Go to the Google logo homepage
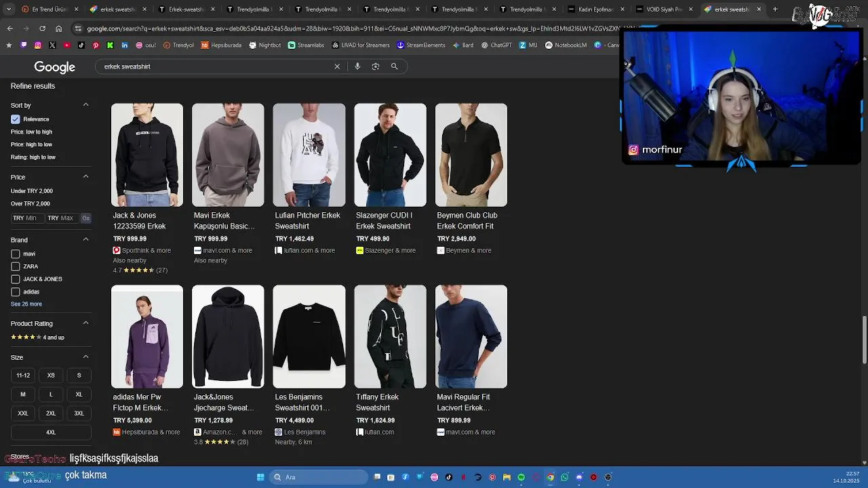Viewport: 868px width, 488px height. [55, 67]
